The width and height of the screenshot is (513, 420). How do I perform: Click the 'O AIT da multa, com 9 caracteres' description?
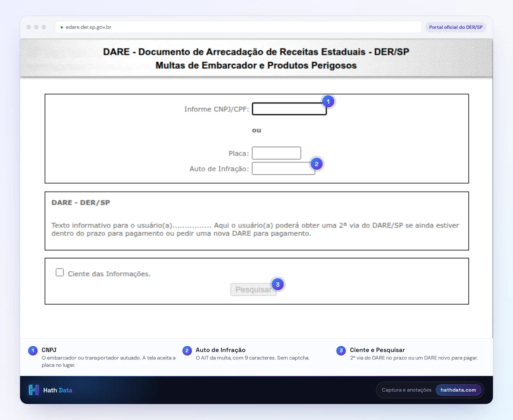(x=253, y=358)
